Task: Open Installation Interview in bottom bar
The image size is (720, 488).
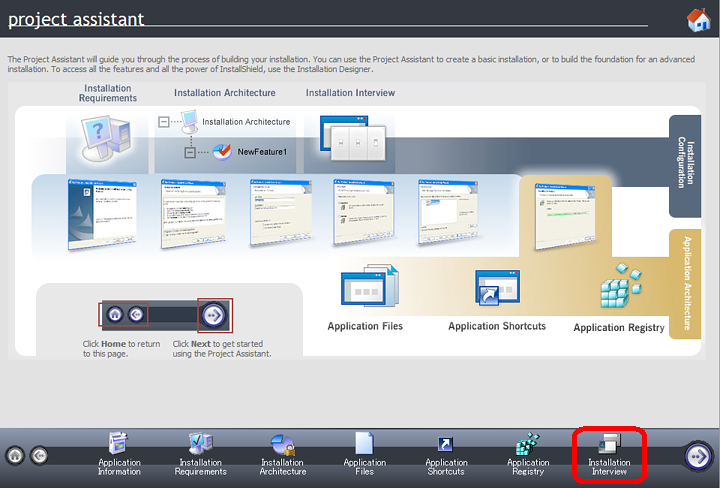Action: (609, 453)
